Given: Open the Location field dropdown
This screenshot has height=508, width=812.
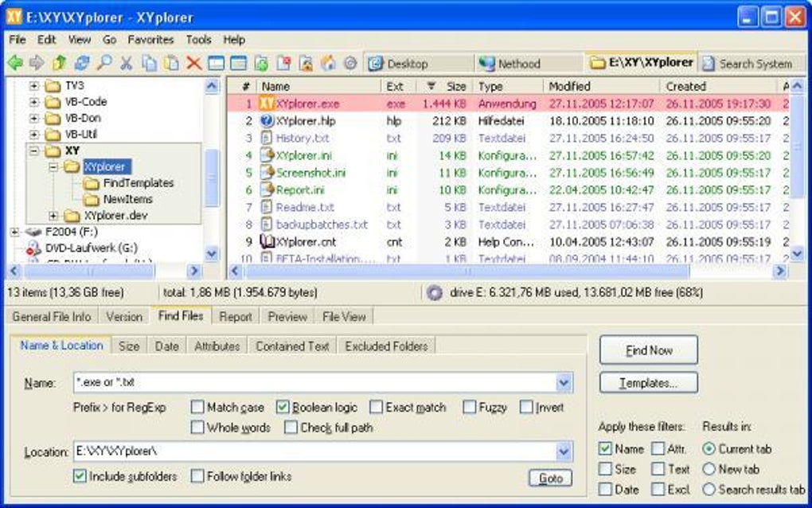Looking at the screenshot, I should [564, 451].
